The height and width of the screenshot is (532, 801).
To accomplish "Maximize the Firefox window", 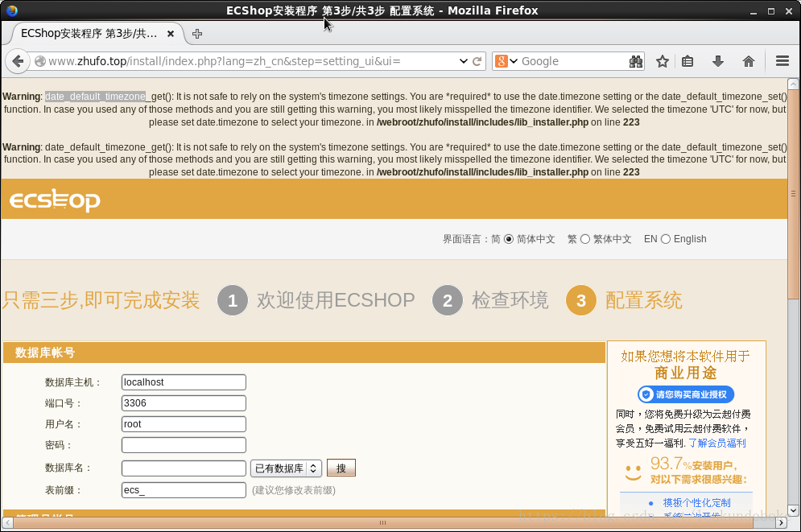I will pos(771,11).
